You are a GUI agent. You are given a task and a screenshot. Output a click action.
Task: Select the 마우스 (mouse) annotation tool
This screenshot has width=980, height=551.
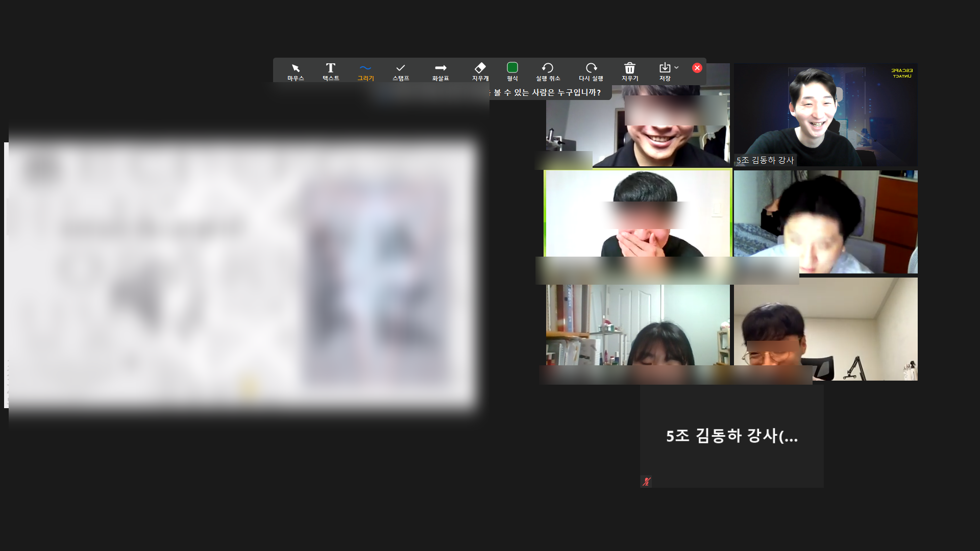coord(296,72)
